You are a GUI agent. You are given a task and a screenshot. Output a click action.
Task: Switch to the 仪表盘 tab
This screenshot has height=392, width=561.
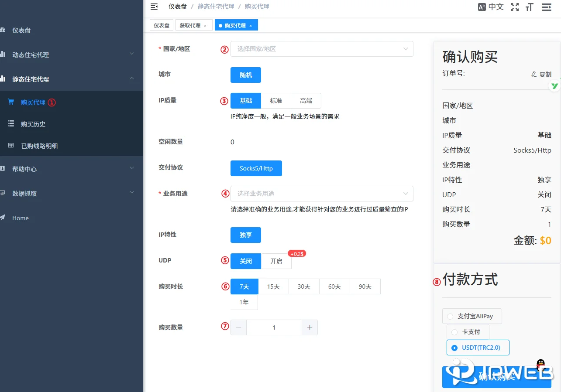coord(161,25)
